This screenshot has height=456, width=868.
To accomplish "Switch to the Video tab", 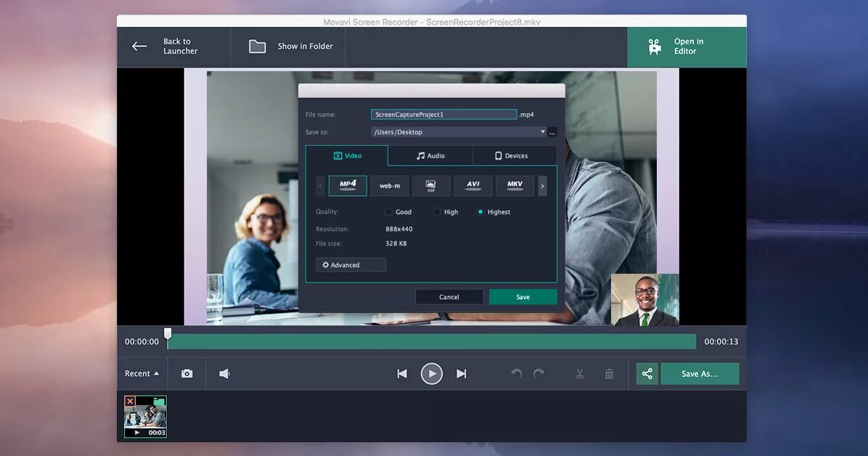I will [x=347, y=155].
